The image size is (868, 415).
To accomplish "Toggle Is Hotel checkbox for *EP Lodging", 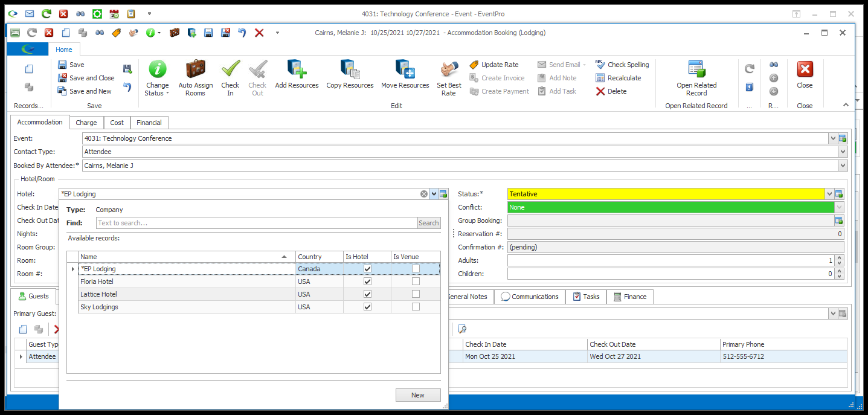I will tap(367, 269).
